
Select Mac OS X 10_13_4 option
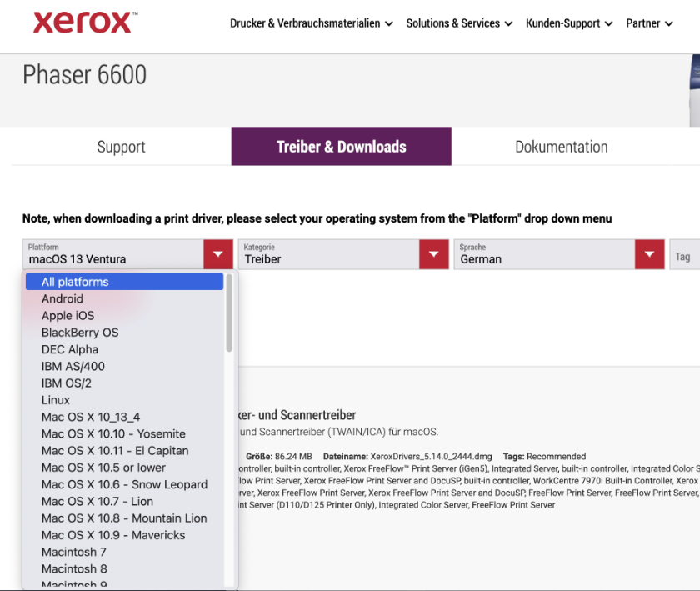click(124, 418)
